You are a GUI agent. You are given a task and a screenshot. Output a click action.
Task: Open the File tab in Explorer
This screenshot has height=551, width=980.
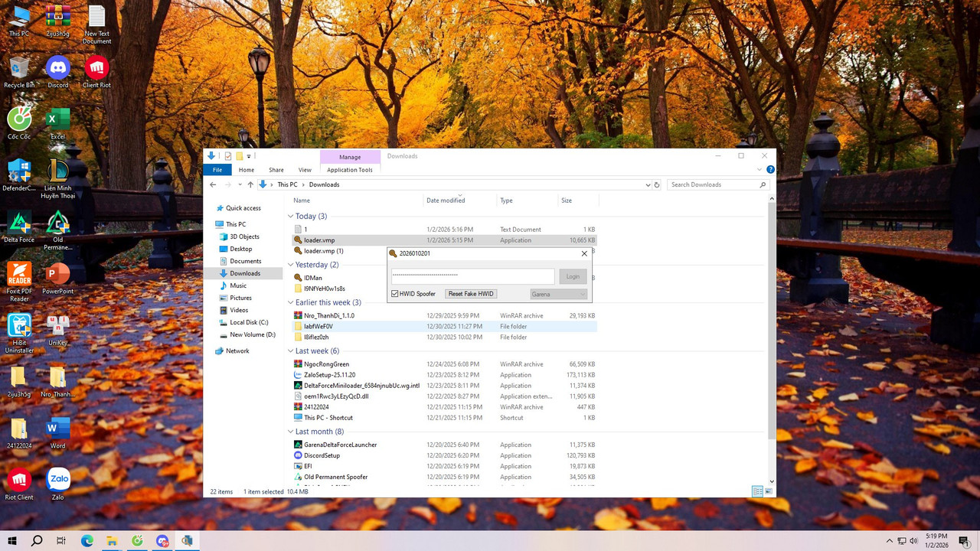pos(217,170)
